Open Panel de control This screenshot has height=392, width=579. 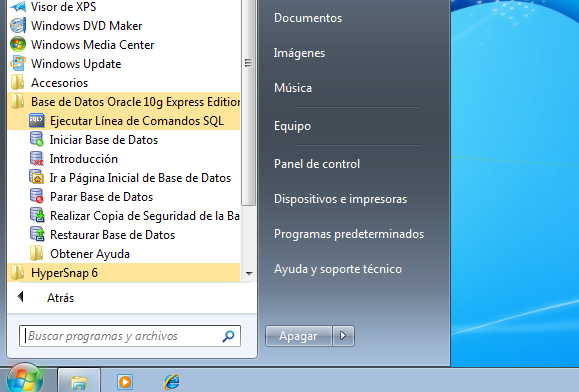[x=317, y=164]
